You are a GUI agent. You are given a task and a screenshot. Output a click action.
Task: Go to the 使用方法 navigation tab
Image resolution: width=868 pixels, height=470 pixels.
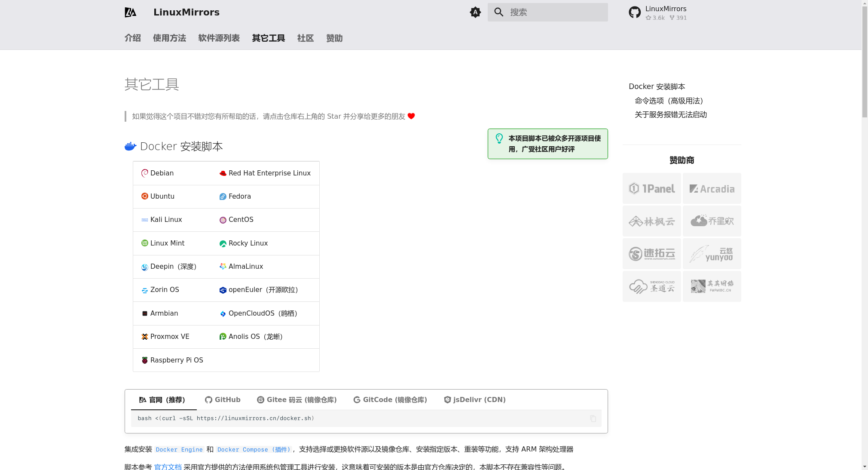169,38
